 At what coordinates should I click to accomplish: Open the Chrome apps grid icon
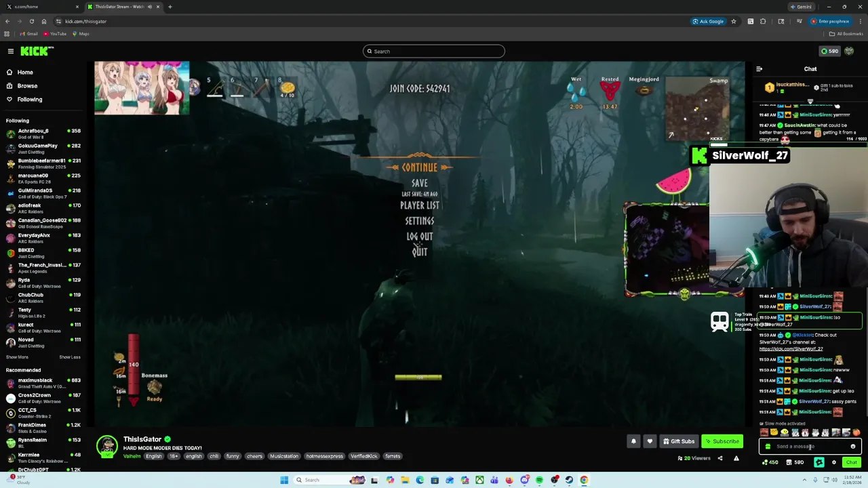[x=7, y=34]
